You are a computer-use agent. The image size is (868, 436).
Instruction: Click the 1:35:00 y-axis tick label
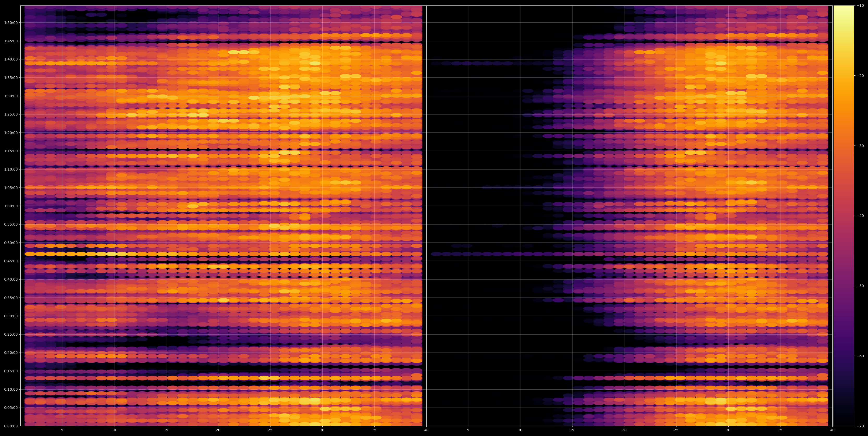click(x=11, y=77)
